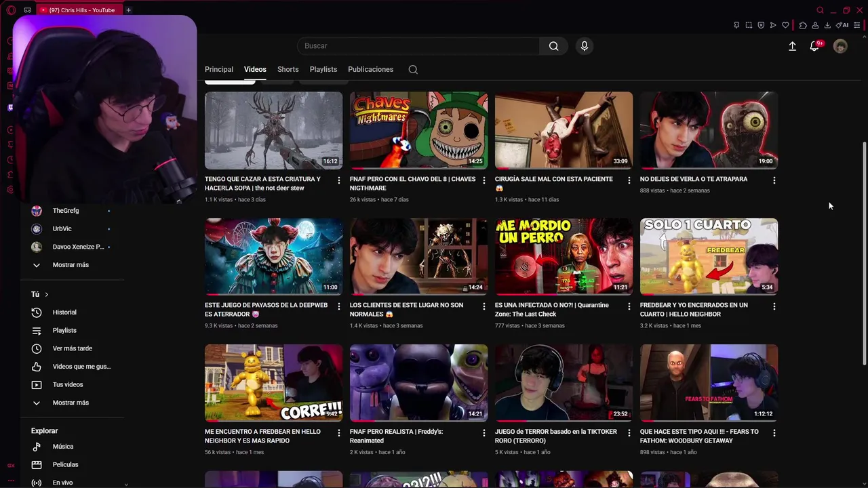This screenshot has width=868, height=488.
Task: Search within channel using magnifier icon
Action: click(x=413, y=69)
